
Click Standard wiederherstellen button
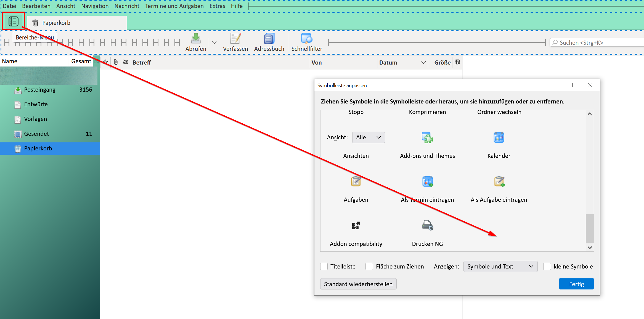[358, 284]
